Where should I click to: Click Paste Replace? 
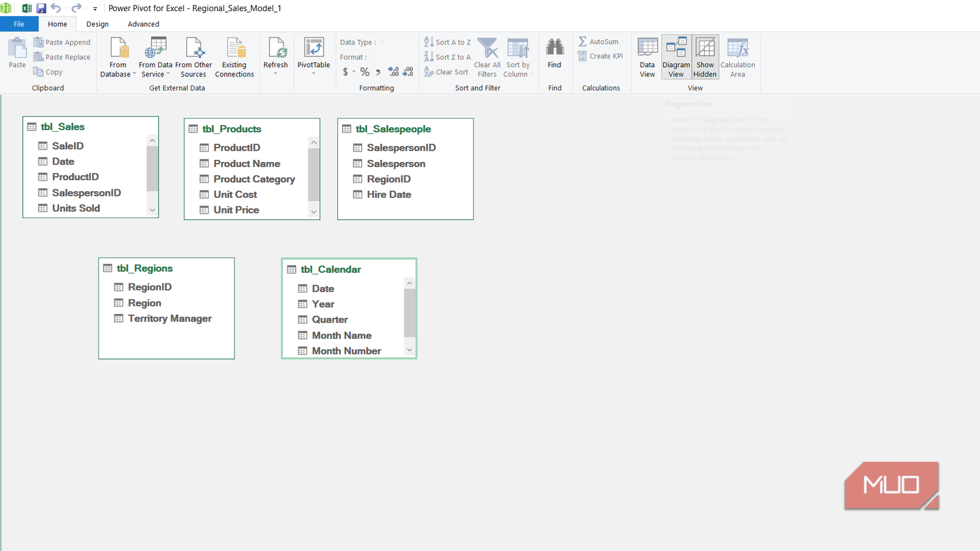[x=62, y=57]
